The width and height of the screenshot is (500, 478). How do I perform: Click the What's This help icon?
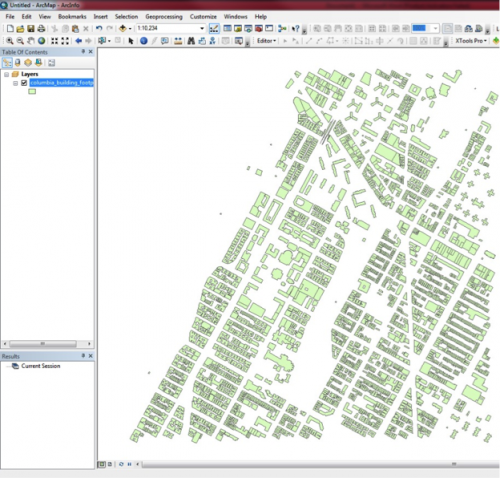point(295,29)
